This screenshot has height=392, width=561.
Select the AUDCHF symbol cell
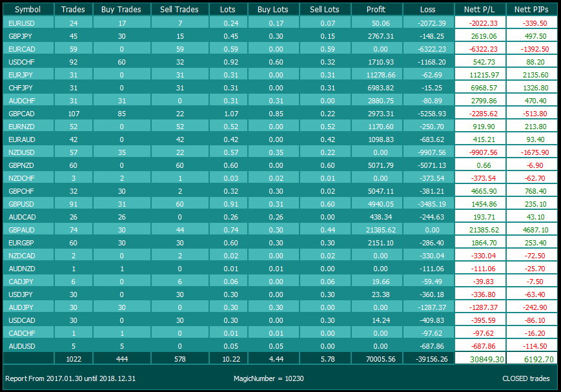[x=28, y=101]
